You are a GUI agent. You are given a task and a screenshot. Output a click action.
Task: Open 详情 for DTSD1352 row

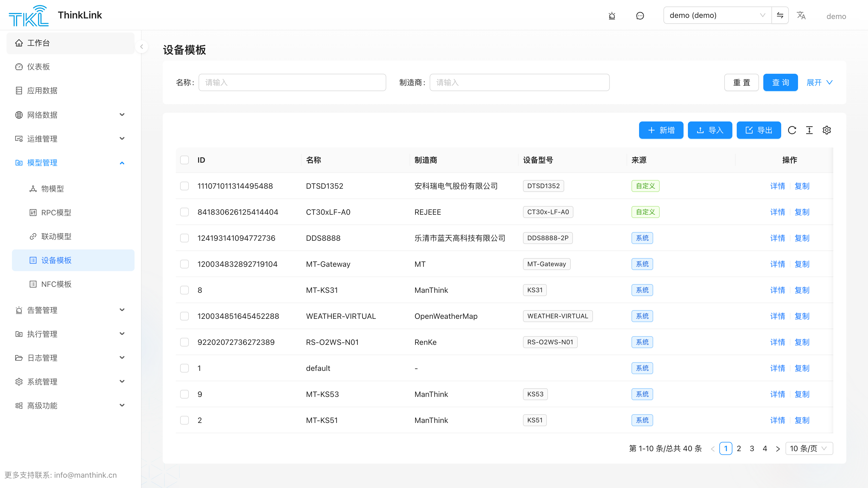point(778,186)
